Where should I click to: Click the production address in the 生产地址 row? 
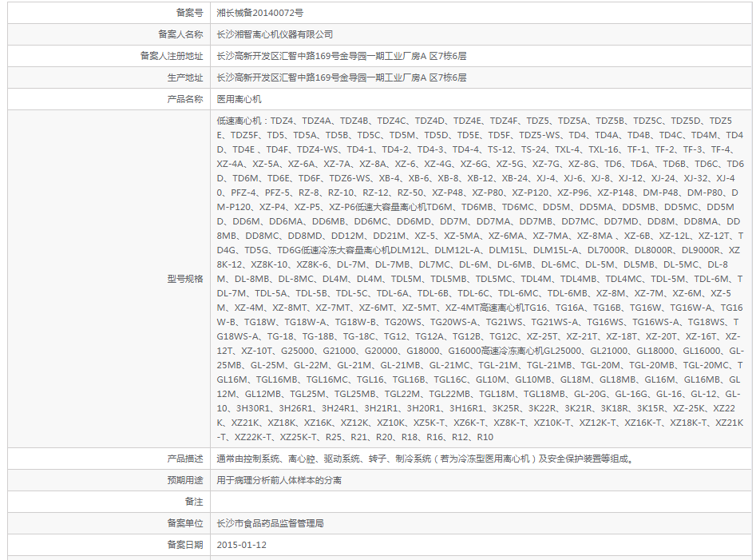[x=342, y=77]
